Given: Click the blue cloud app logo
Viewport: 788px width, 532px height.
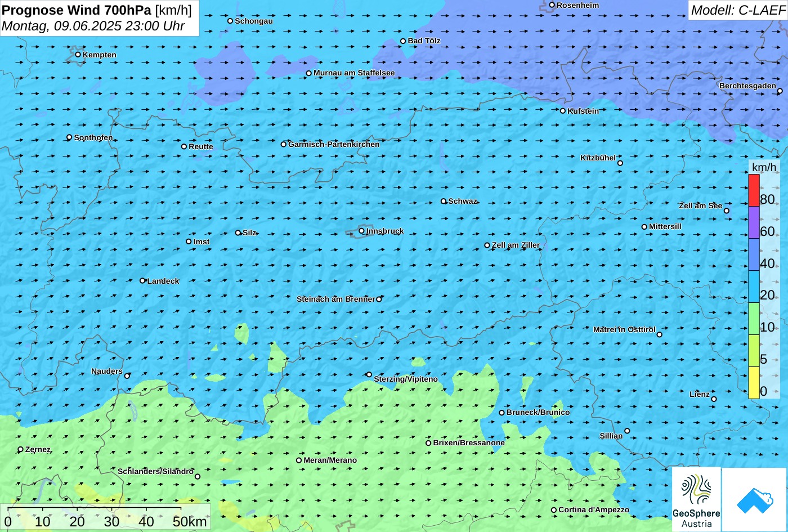Looking at the screenshot, I should point(754,499).
